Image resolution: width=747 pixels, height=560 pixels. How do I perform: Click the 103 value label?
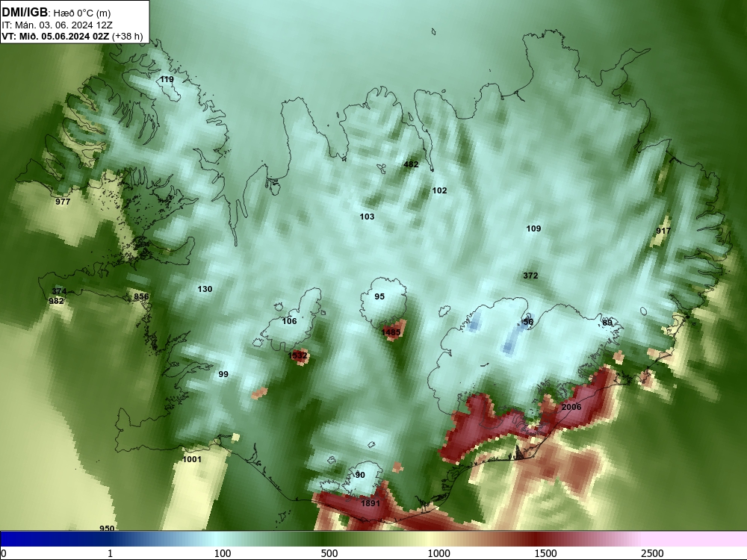(367, 217)
